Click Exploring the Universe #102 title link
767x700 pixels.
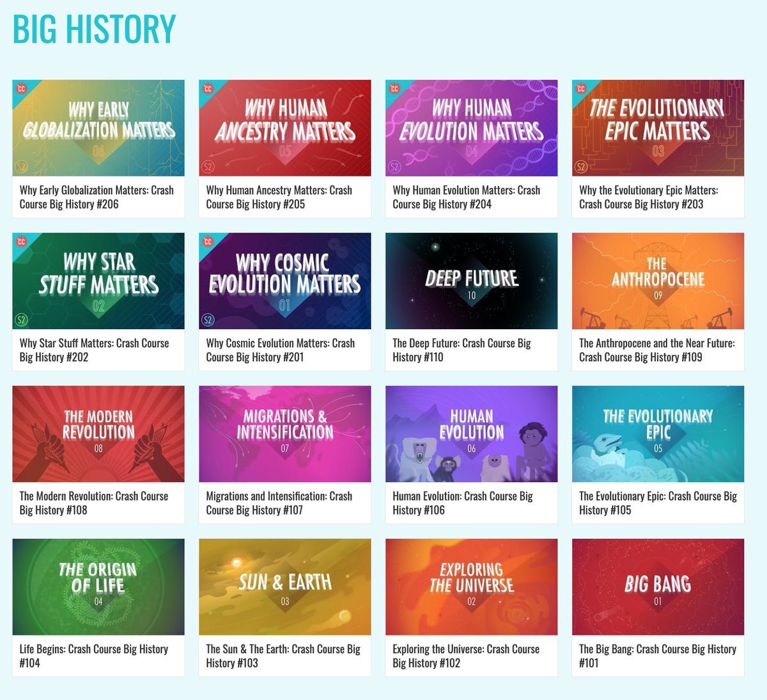click(466, 656)
